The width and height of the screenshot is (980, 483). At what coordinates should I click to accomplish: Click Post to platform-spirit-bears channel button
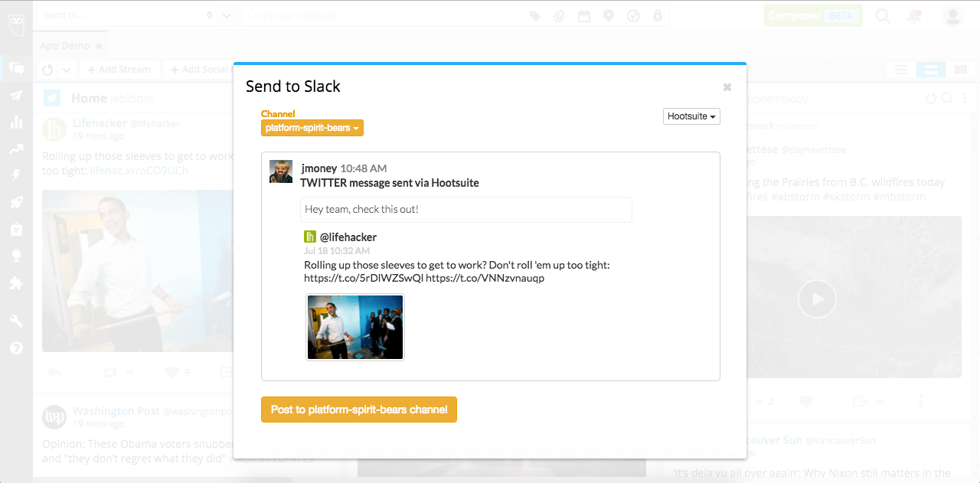click(359, 410)
